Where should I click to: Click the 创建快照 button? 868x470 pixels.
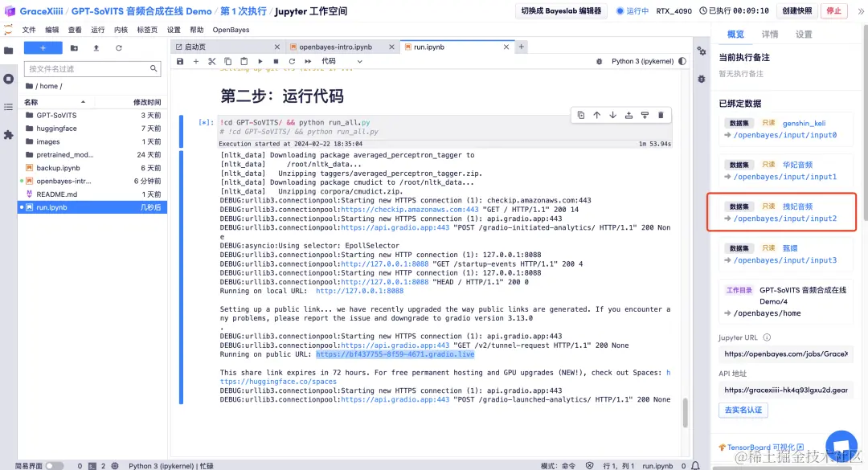click(x=796, y=11)
